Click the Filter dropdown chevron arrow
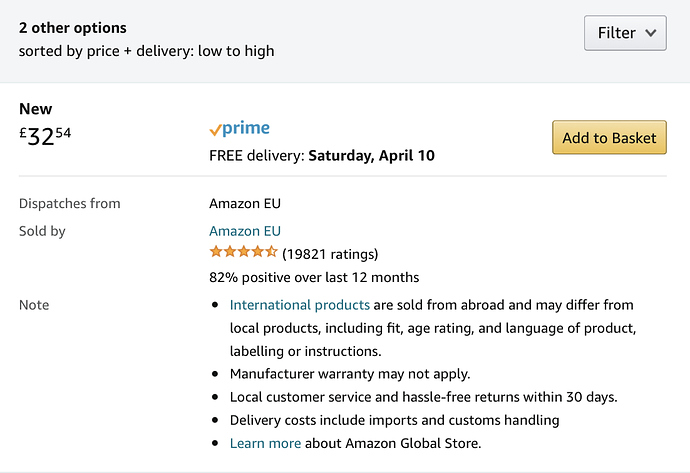Image resolution: width=690 pixels, height=473 pixels. tap(650, 33)
